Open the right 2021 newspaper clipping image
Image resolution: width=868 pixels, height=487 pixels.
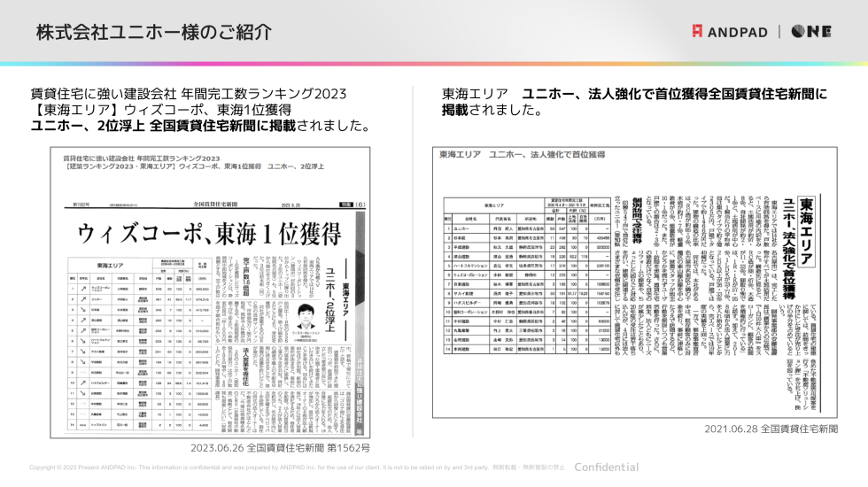point(635,282)
